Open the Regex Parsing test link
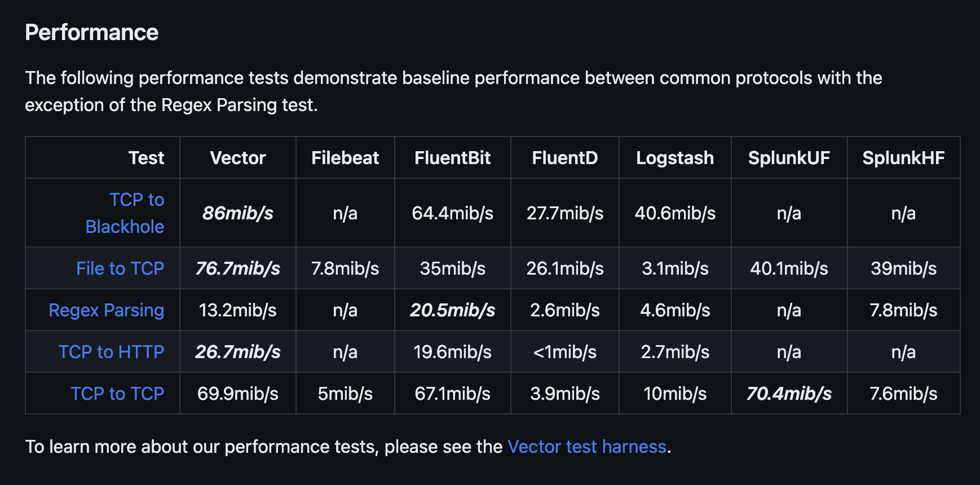This screenshot has height=485, width=980. pyautogui.click(x=107, y=310)
